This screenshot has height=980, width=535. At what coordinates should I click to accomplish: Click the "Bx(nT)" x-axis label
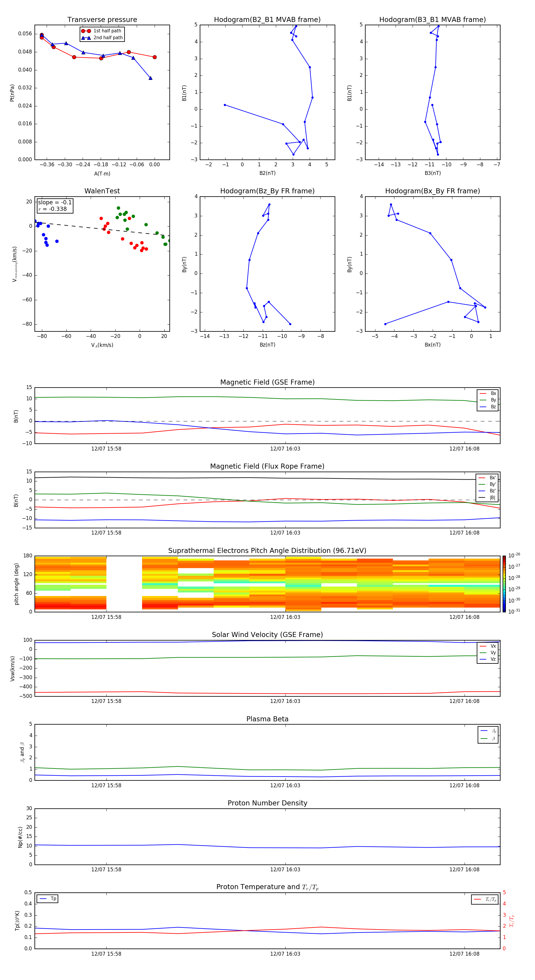432,345
